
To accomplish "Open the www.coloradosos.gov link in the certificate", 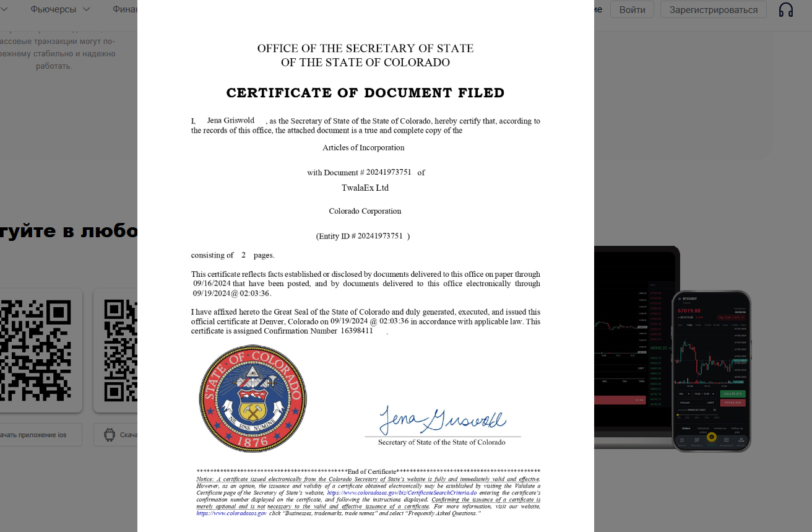I will (231, 513).
